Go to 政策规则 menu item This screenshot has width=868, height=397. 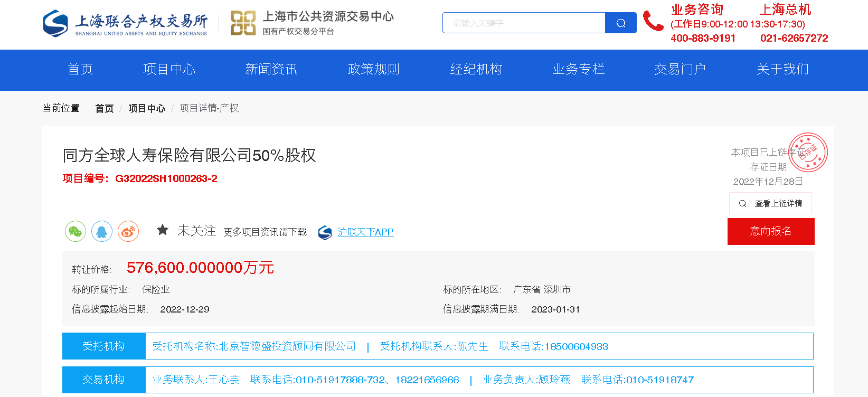[x=374, y=70]
